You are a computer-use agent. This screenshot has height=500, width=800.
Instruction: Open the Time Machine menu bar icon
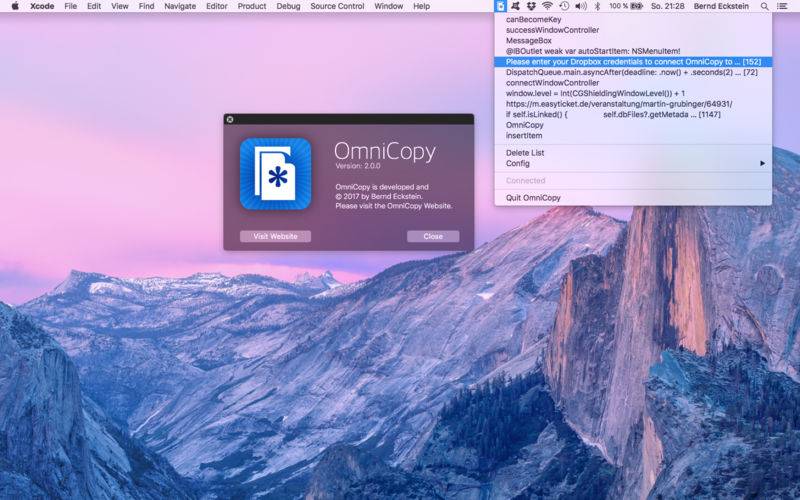tap(564, 6)
